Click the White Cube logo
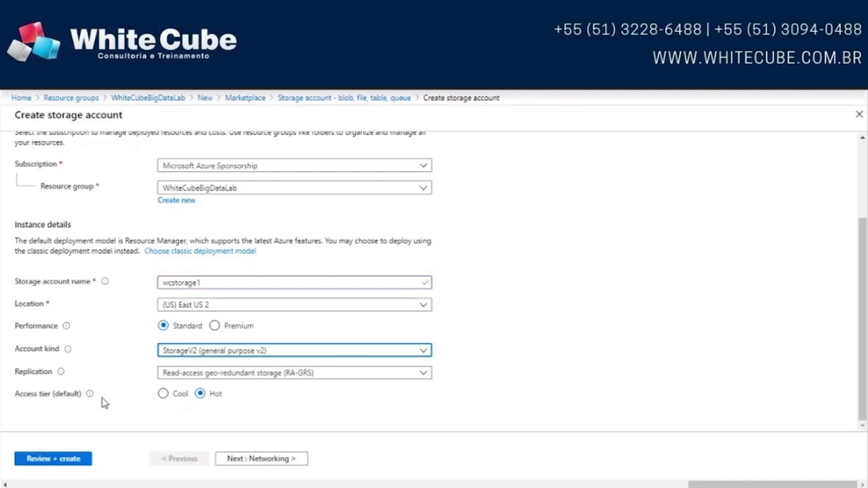 click(122, 42)
